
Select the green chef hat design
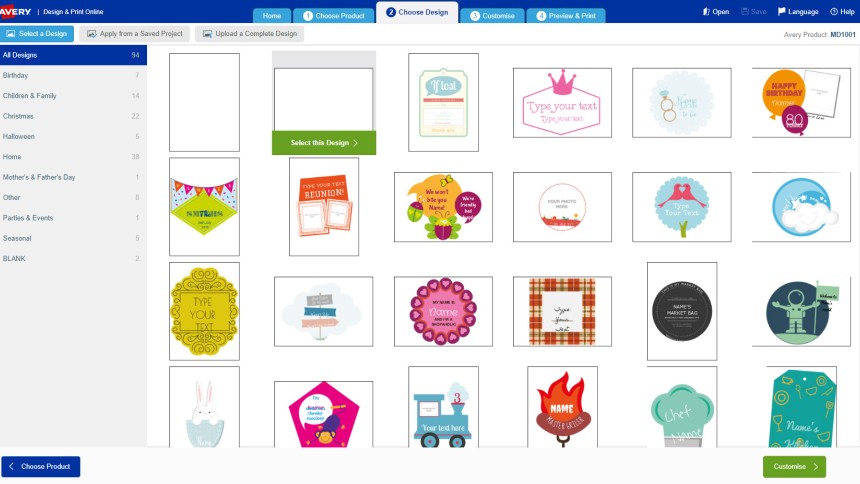(682, 407)
